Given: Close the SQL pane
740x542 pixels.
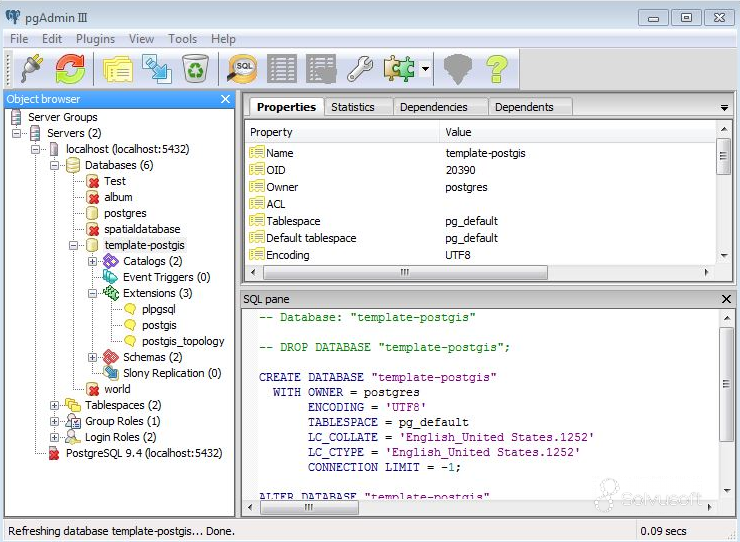Looking at the screenshot, I should coord(726,299).
